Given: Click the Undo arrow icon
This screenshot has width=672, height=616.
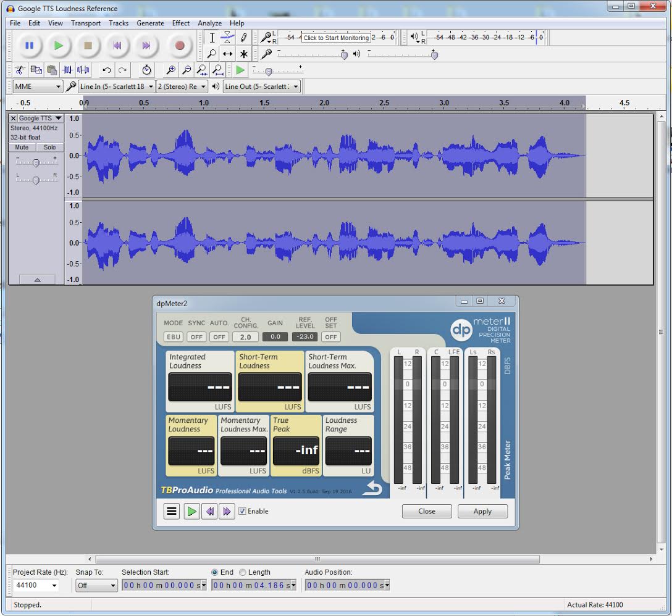Looking at the screenshot, I should click(x=107, y=70).
